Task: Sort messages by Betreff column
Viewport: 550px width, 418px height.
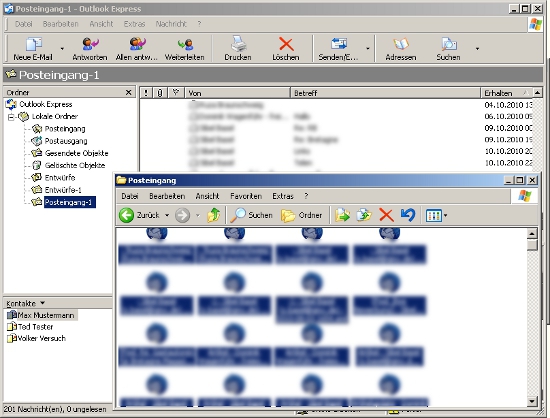Action: pyautogui.click(x=385, y=93)
